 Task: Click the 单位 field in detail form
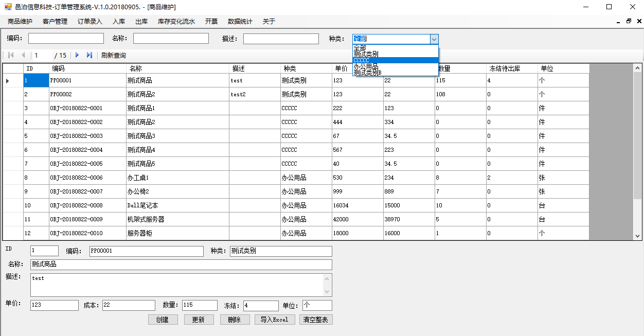point(317,305)
